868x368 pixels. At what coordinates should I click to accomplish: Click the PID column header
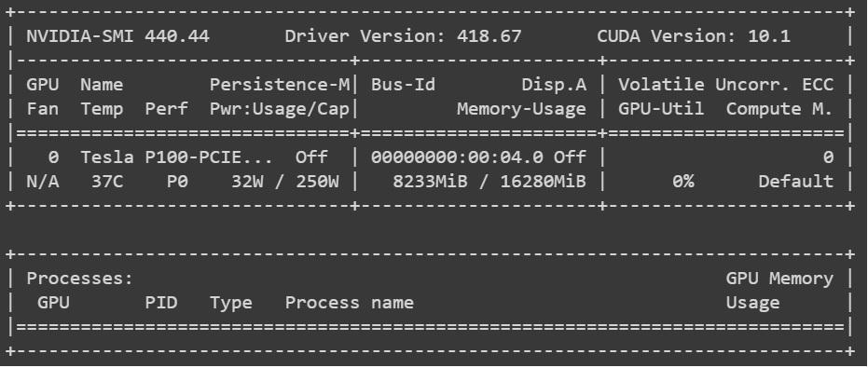(161, 303)
